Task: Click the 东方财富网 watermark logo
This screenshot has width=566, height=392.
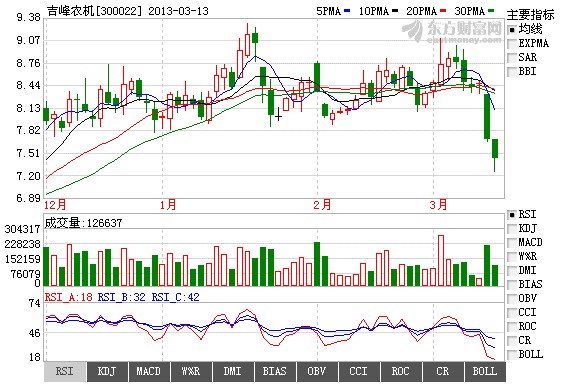Action: 452,31
